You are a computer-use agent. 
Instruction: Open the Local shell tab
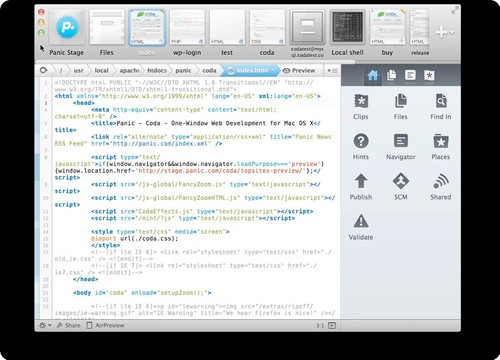(347, 33)
